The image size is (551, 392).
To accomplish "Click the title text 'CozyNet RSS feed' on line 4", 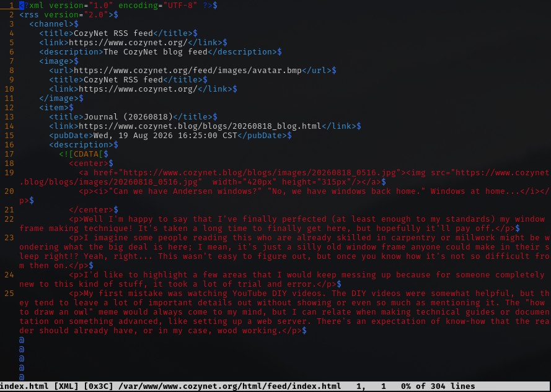I will [x=113, y=33].
